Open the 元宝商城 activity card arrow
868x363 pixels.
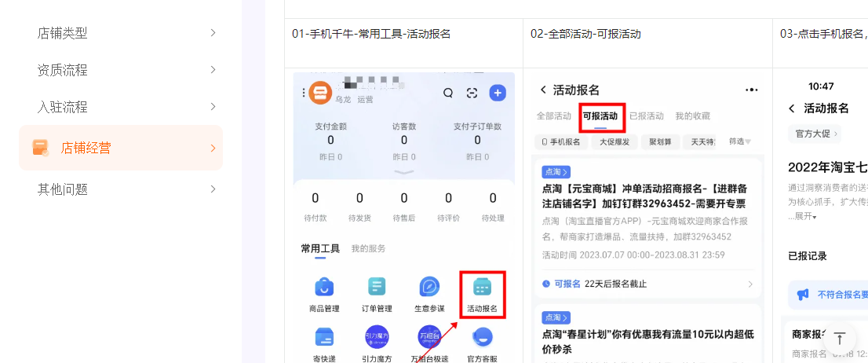750,284
